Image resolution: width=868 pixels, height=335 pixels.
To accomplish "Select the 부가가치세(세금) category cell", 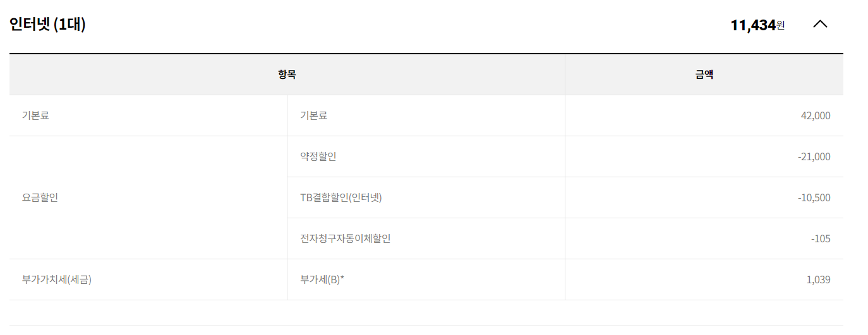I will tap(57, 279).
